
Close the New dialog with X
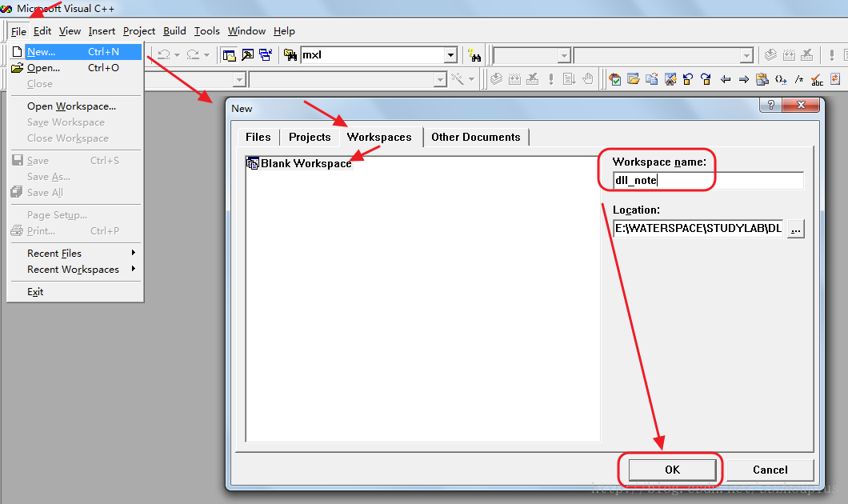(x=802, y=104)
